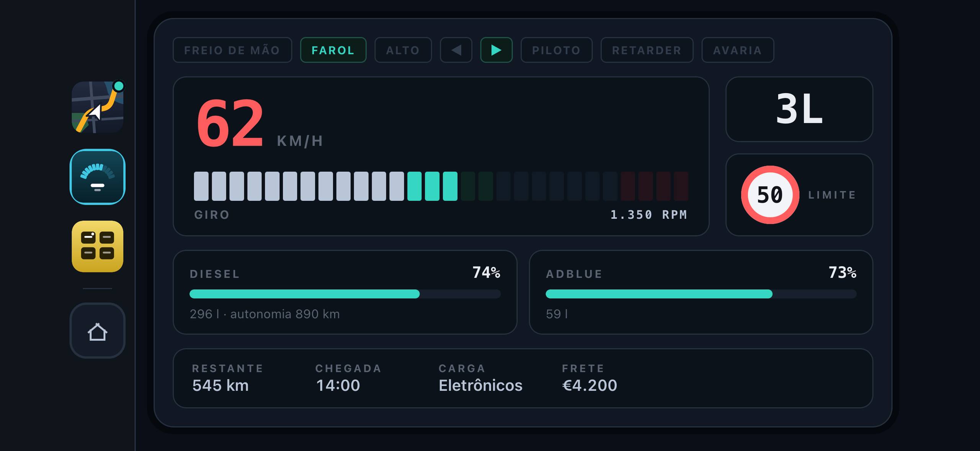980x451 pixels.
Task: Toggle the ALTO high beam indicator
Action: click(403, 50)
